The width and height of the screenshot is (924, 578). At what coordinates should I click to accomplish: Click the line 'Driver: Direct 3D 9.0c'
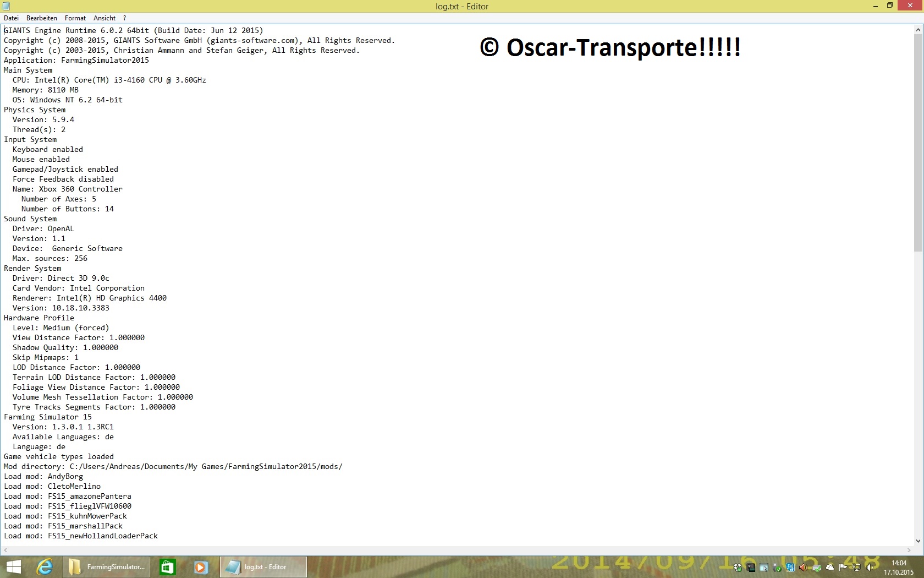tap(61, 279)
